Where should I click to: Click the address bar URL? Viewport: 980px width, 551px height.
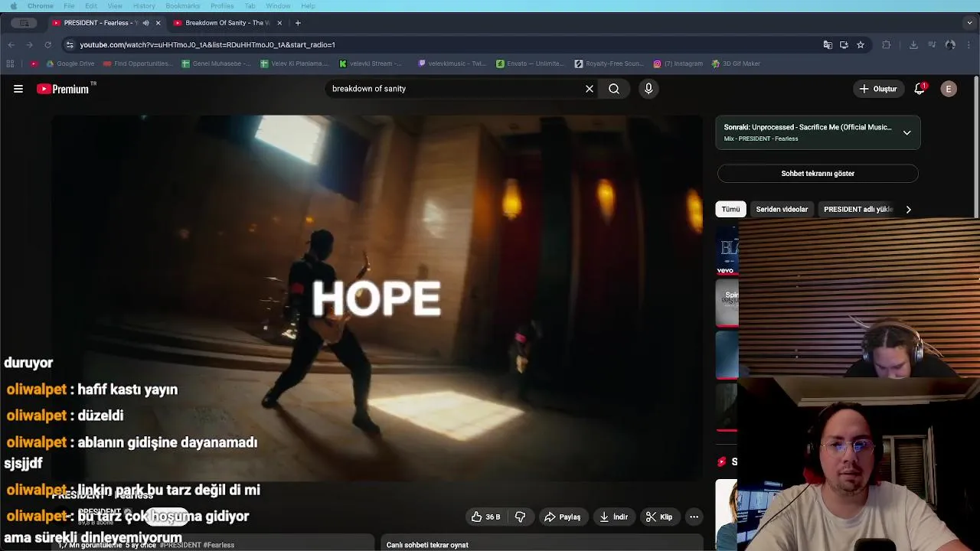207,45
